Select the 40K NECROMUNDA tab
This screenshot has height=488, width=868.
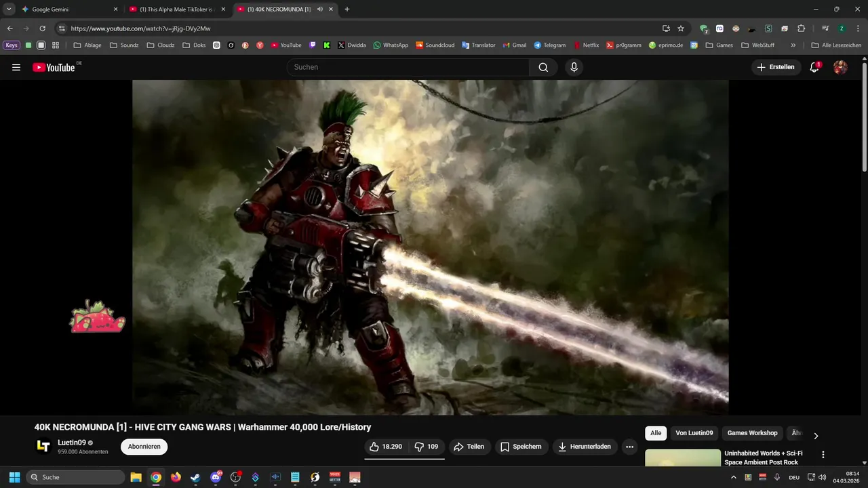(x=285, y=9)
